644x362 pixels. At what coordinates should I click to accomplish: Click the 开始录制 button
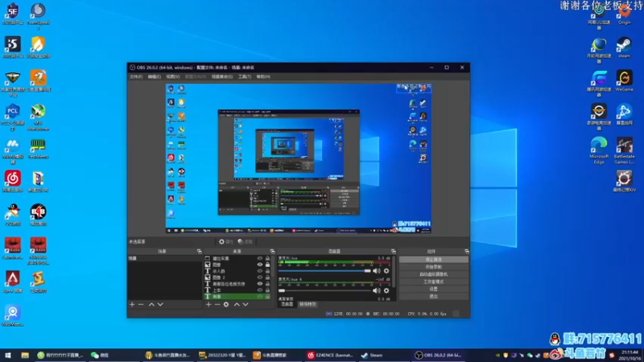(433, 267)
